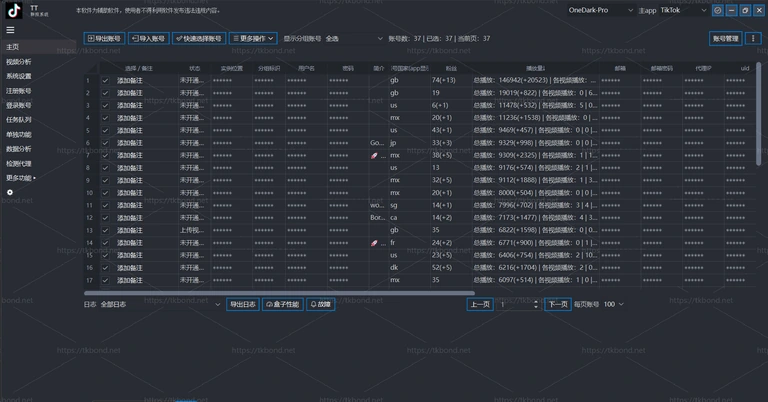Uncheck the checkbox in row 3
Screen dimensions: 768x402
(105, 106)
